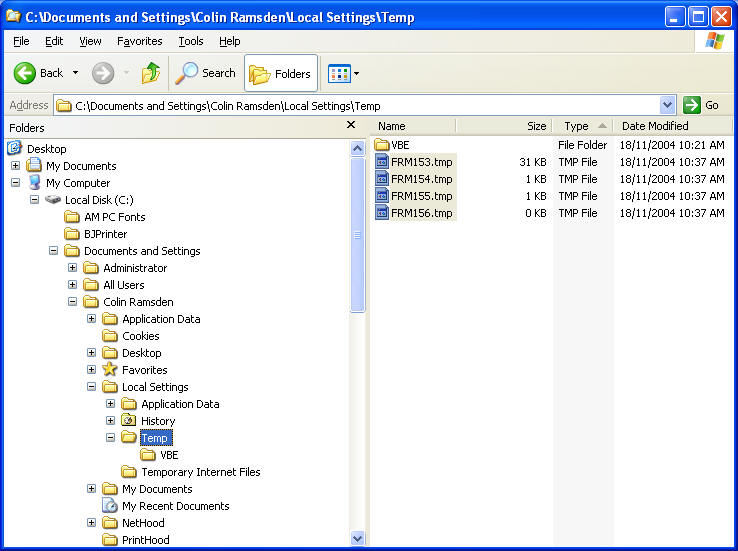Select the Local Disk (C:) drive icon
Screen dimensions: 738x551
point(53,200)
